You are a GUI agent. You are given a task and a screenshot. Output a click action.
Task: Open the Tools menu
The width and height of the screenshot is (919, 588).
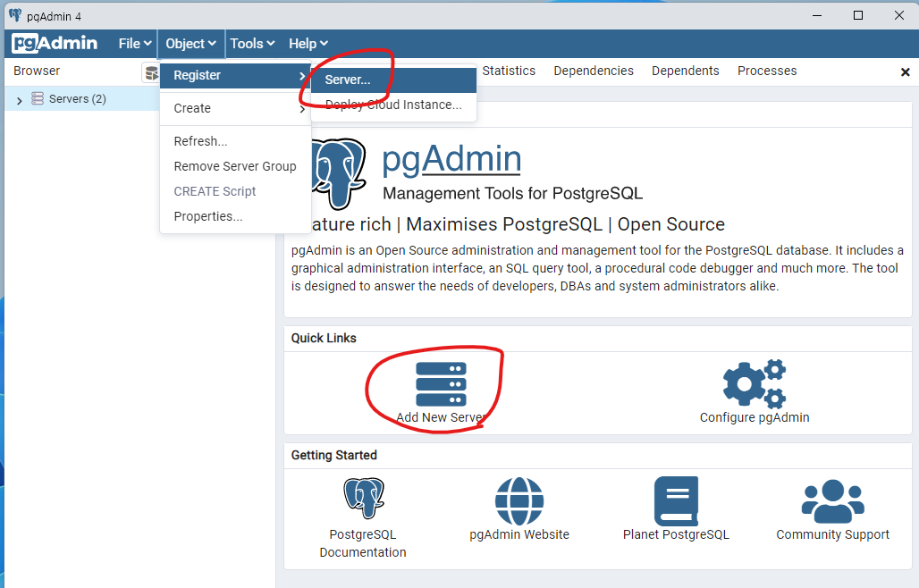click(252, 43)
